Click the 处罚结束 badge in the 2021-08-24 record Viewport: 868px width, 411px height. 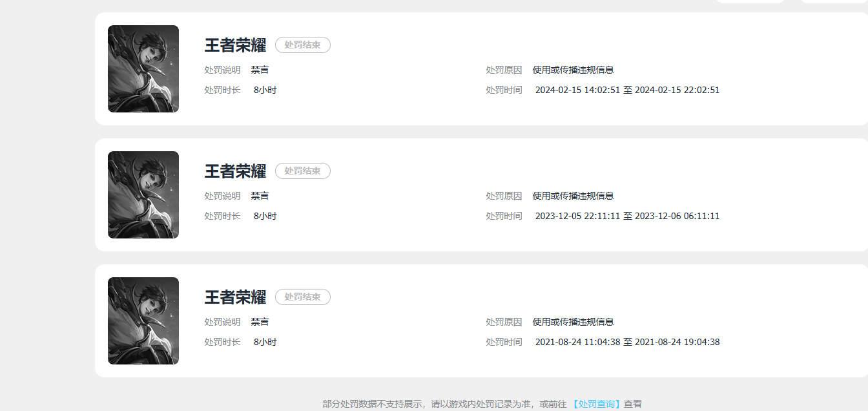point(303,297)
